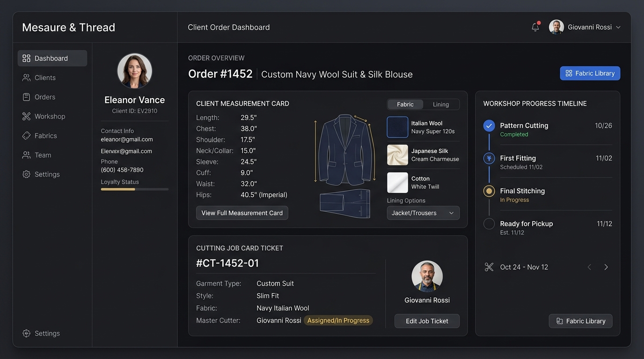
Task: Click View Full Measurement Card
Action: (x=242, y=213)
